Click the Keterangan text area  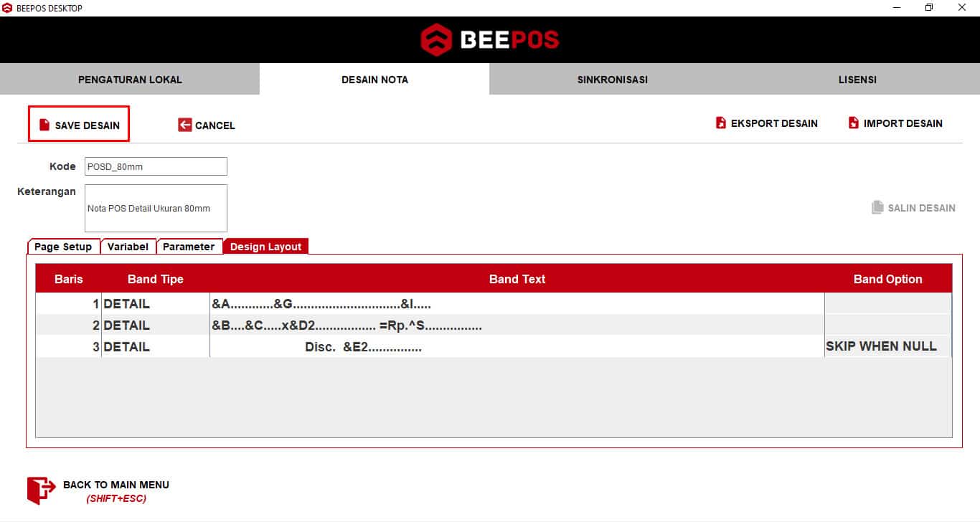coord(156,208)
